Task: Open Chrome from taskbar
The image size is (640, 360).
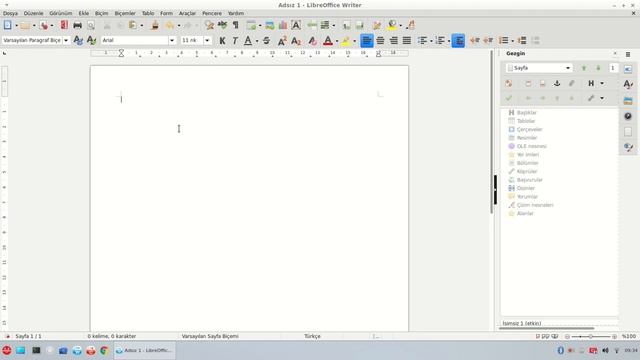Action: pyautogui.click(x=104, y=351)
